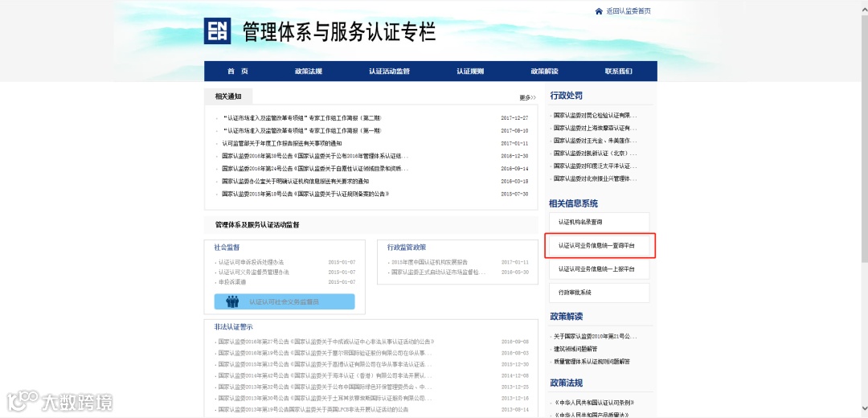
Task: Click the 非法认证警示 heading
Action: pos(234,327)
